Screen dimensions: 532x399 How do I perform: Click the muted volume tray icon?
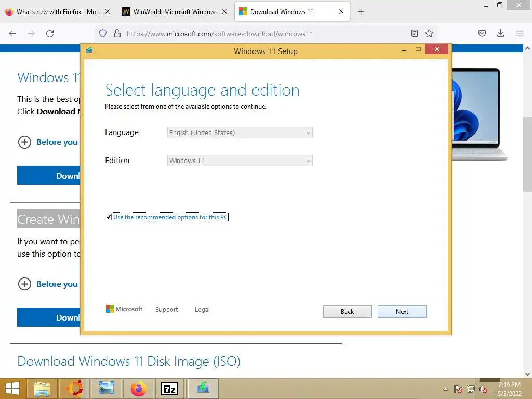[483, 389]
